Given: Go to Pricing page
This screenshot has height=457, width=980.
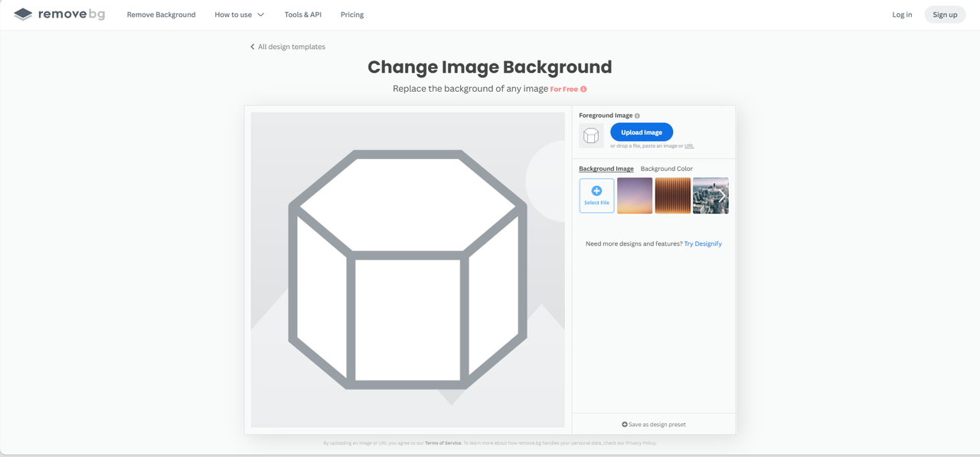Looking at the screenshot, I should click(352, 15).
